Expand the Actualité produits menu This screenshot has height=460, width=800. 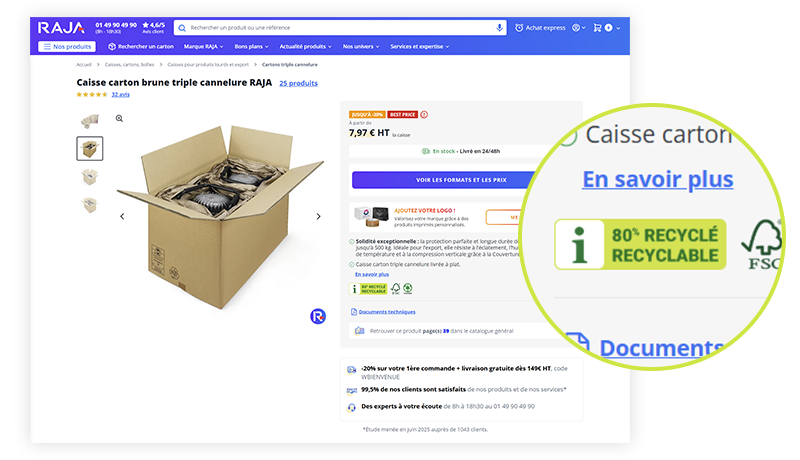click(305, 46)
